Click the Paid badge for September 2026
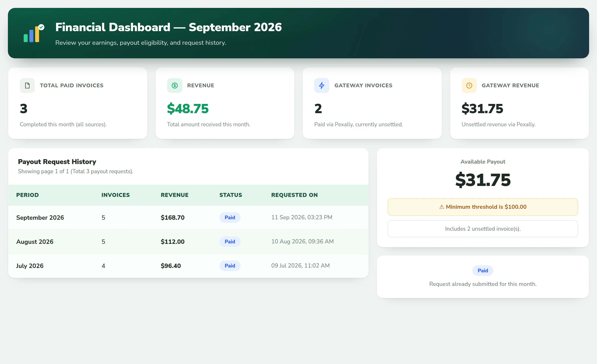 (x=230, y=217)
